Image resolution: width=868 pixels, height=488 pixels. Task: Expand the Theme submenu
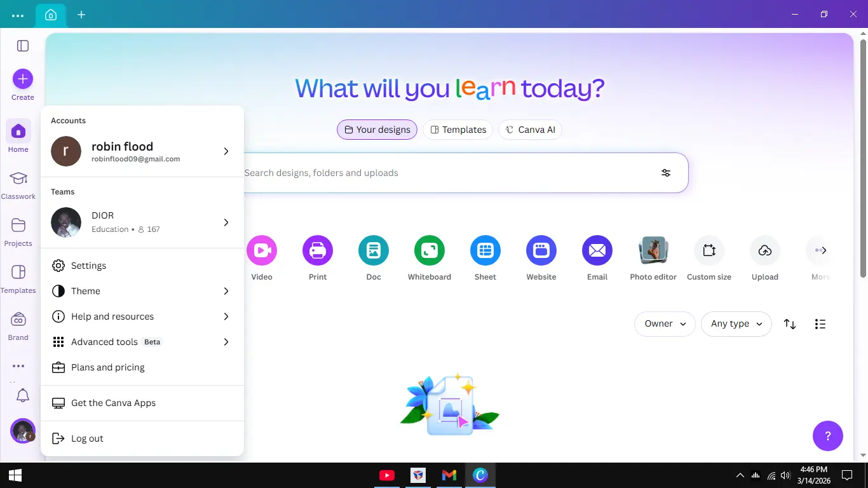226,291
